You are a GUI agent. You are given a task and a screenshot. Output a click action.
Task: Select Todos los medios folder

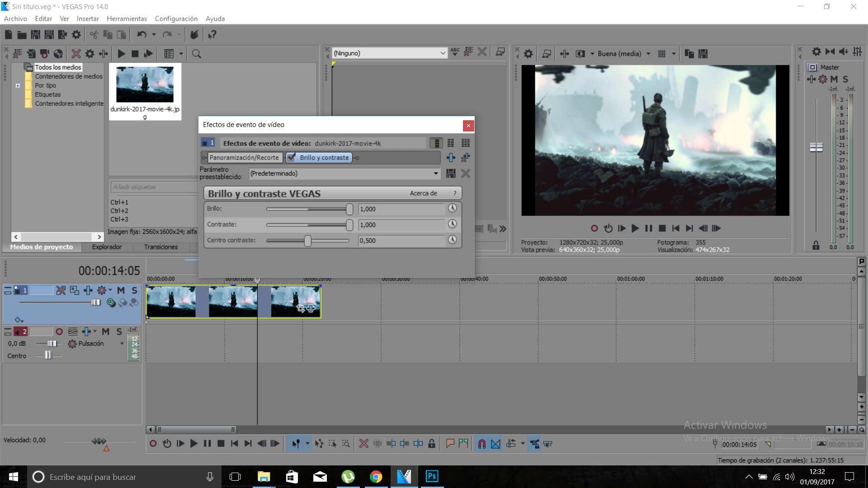tap(58, 67)
